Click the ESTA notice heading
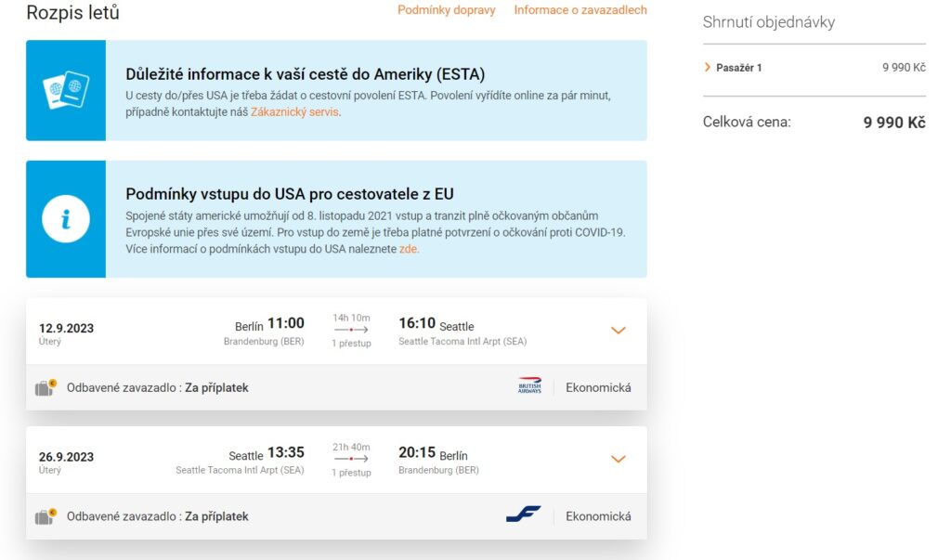Screen dimensions: 951x560 [305, 74]
